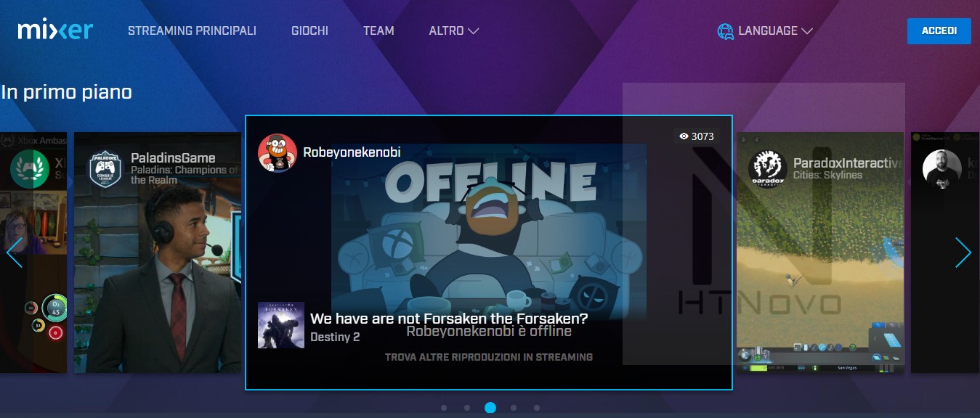Viewport: 980px width, 418px height.
Task: Select the third carousel pagination dot
Action: pyautogui.click(x=490, y=408)
